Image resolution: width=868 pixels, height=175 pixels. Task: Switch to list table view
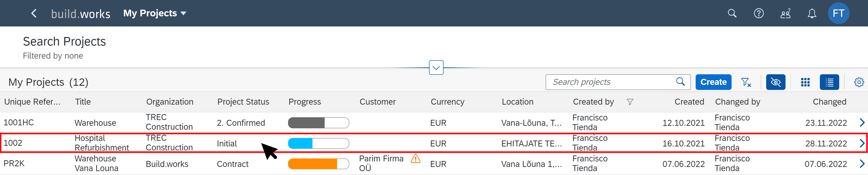[829, 82]
